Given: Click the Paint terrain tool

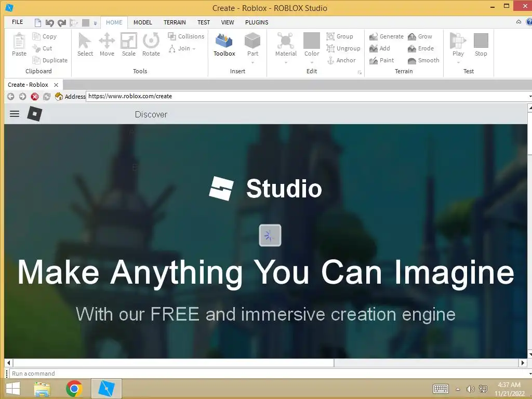Looking at the screenshot, I should click(382, 60).
